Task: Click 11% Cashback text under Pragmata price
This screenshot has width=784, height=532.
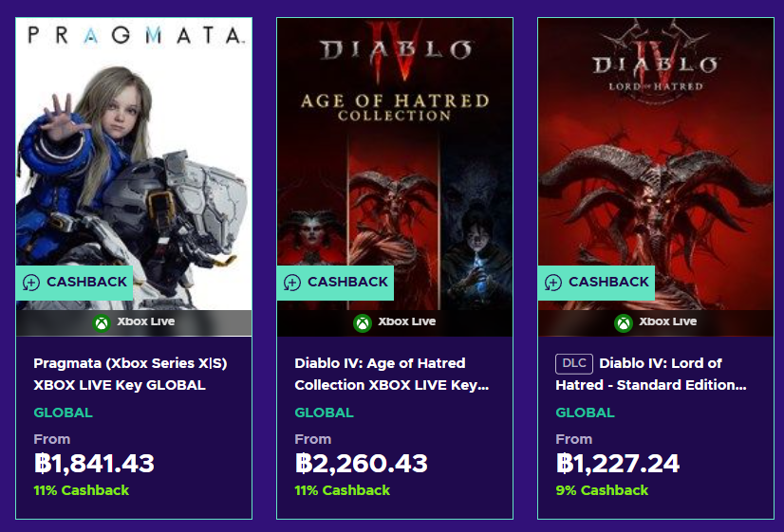Action: 81,490
